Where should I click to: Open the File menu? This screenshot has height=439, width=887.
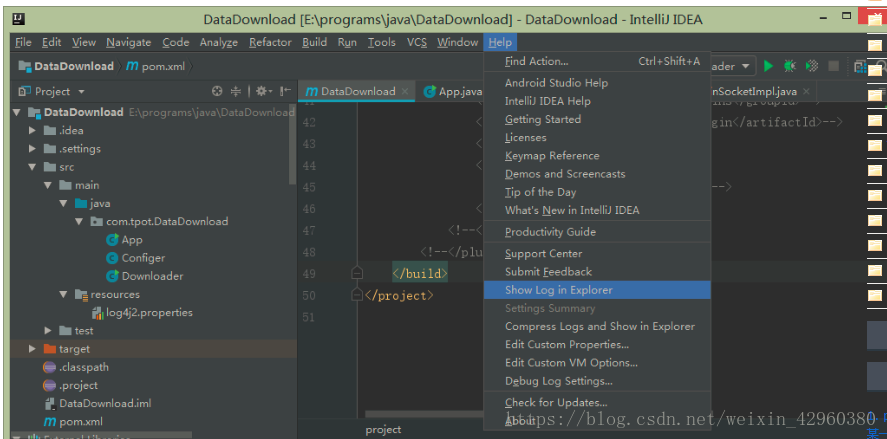(23, 42)
